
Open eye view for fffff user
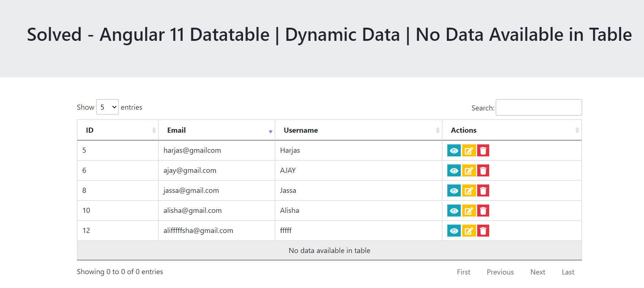pos(454,231)
